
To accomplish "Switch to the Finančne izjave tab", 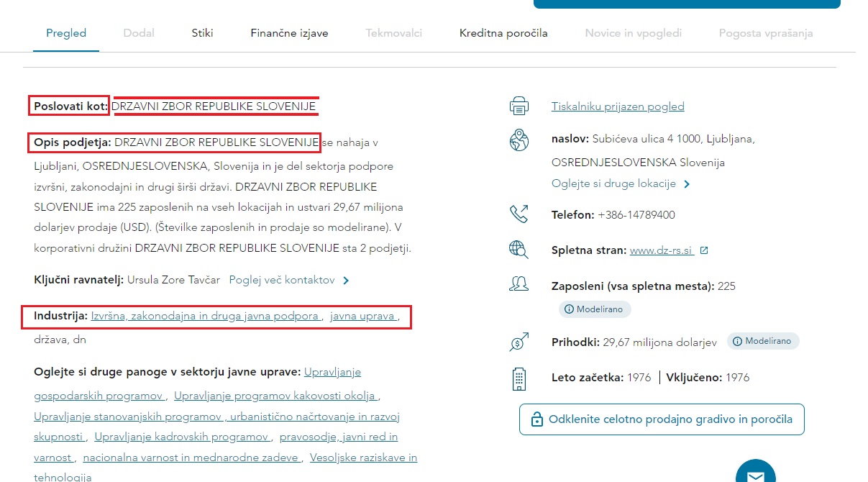I will coord(289,33).
